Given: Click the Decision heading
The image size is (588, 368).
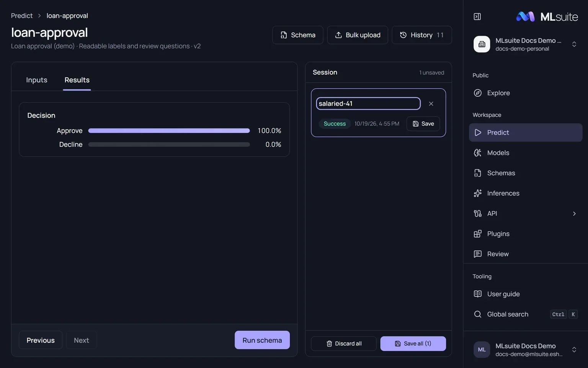Looking at the screenshot, I should [x=41, y=115].
